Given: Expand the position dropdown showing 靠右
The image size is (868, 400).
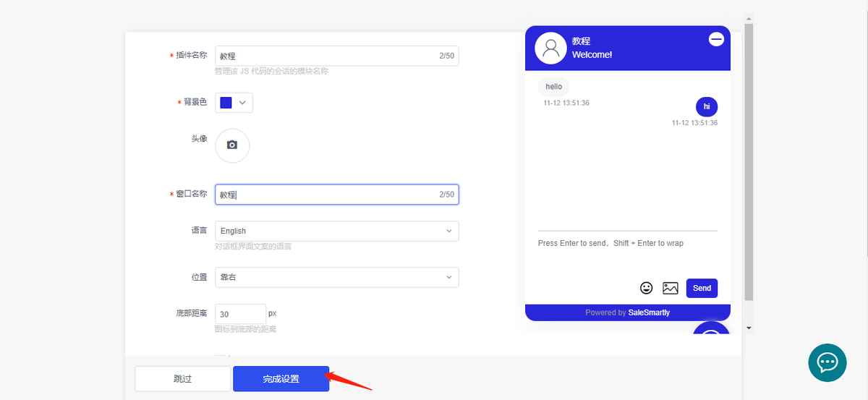Looking at the screenshot, I should point(337,277).
